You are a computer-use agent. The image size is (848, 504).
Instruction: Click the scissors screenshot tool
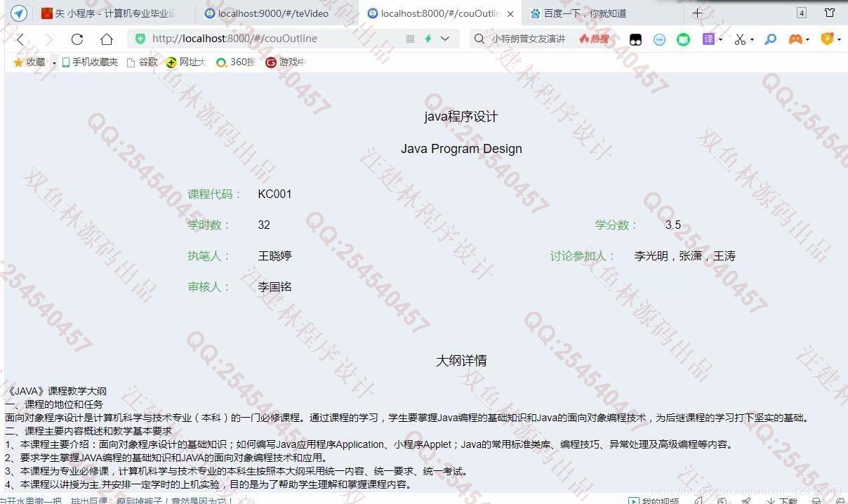coord(740,39)
